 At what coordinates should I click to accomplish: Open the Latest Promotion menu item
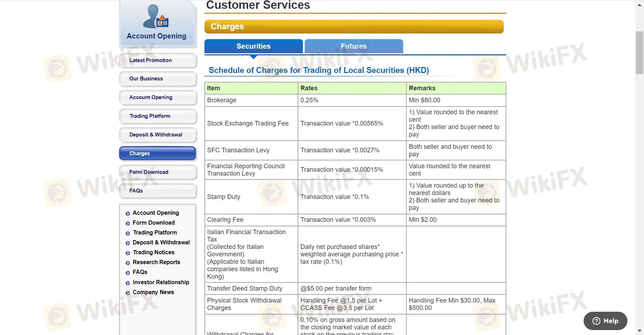[x=157, y=60]
